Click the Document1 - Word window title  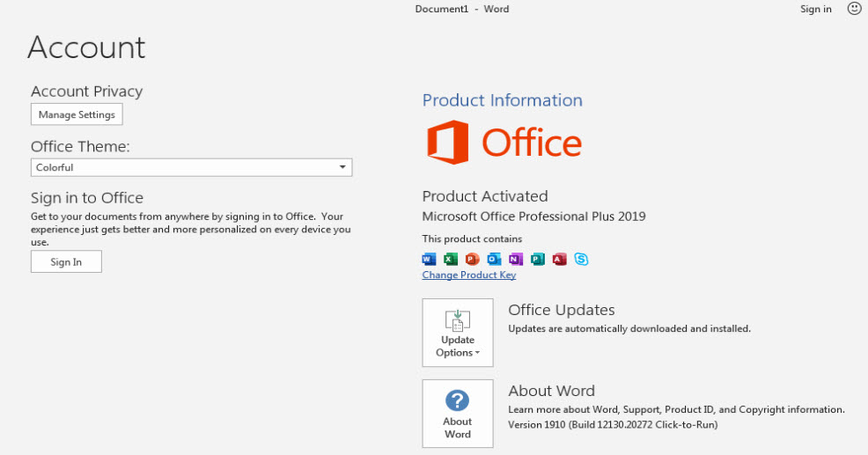point(462,9)
